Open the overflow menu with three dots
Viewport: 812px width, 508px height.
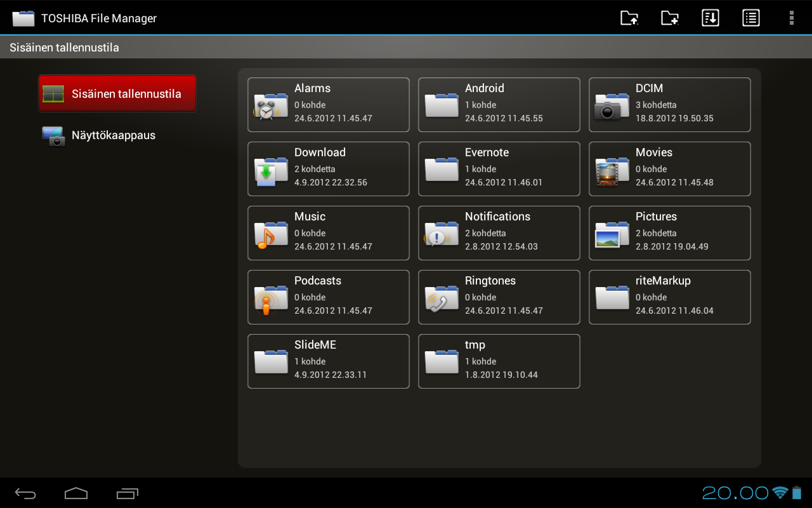pos(792,18)
